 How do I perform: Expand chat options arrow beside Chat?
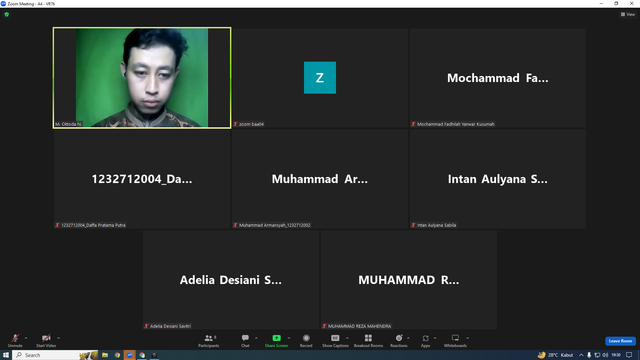[256, 338]
